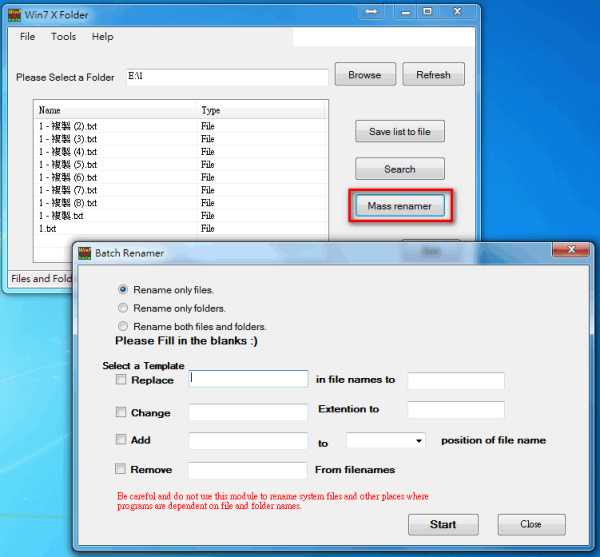
Task: Click the double-arrow button in Win7 X Folder title bar
Action: (371, 11)
